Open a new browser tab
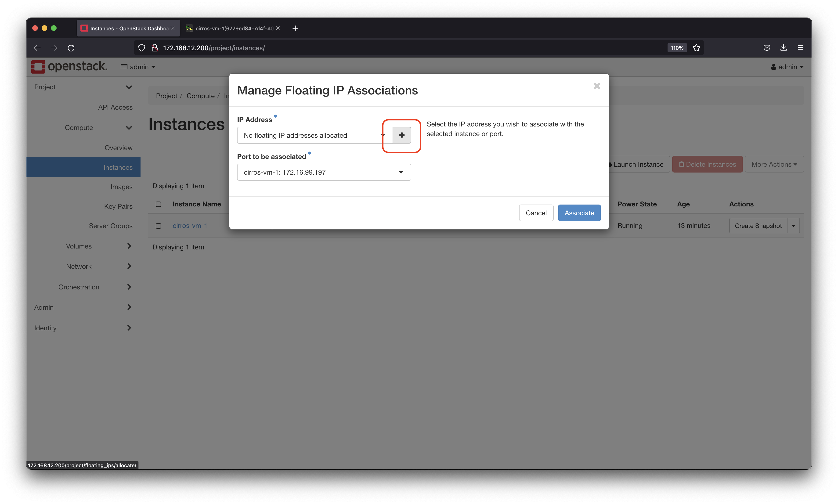 pos(295,28)
